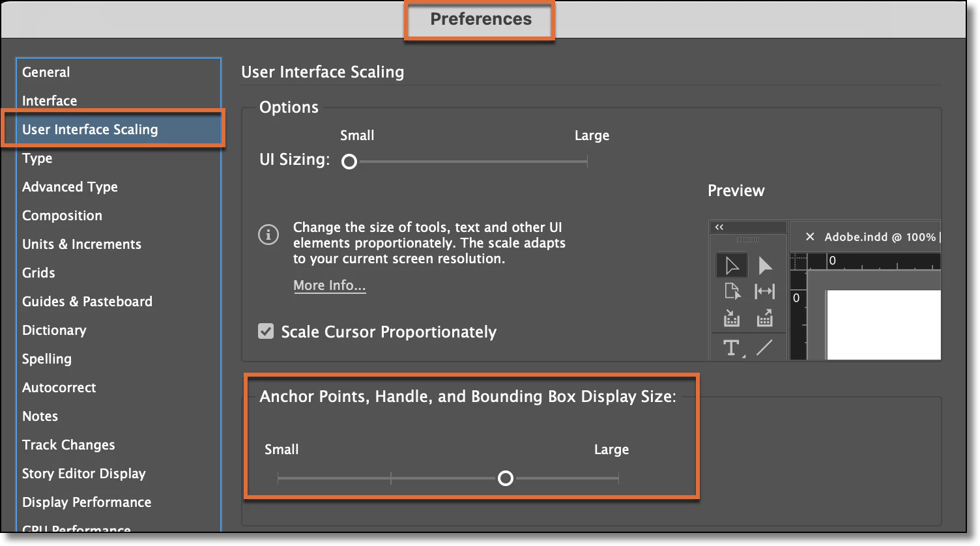Switch to the Dictionary category
This screenshot has height=546, width=980.
pos(119,330)
